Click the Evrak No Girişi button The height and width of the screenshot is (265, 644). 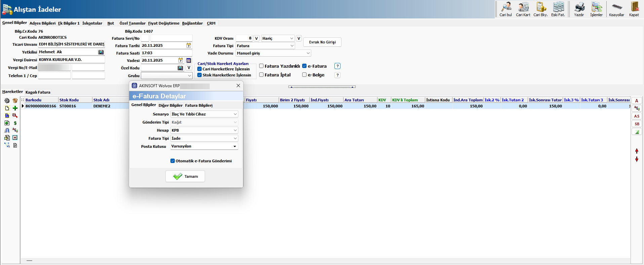point(322,42)
